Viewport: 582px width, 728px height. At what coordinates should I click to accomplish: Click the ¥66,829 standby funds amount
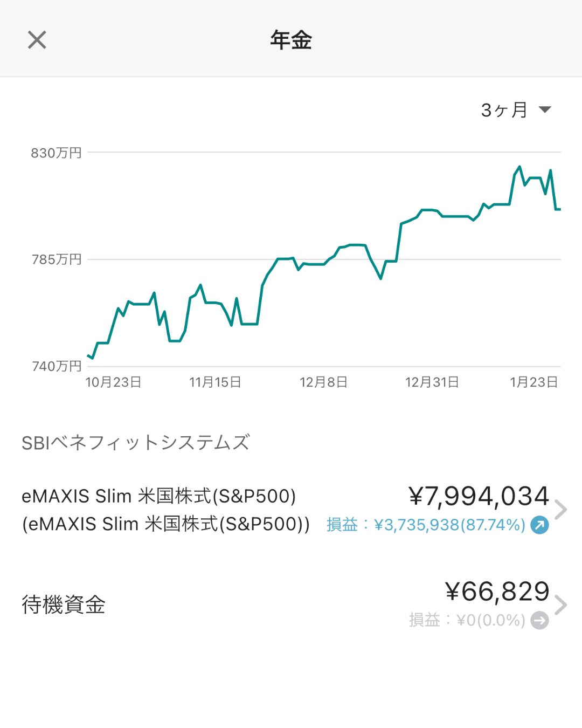[497, 592]
